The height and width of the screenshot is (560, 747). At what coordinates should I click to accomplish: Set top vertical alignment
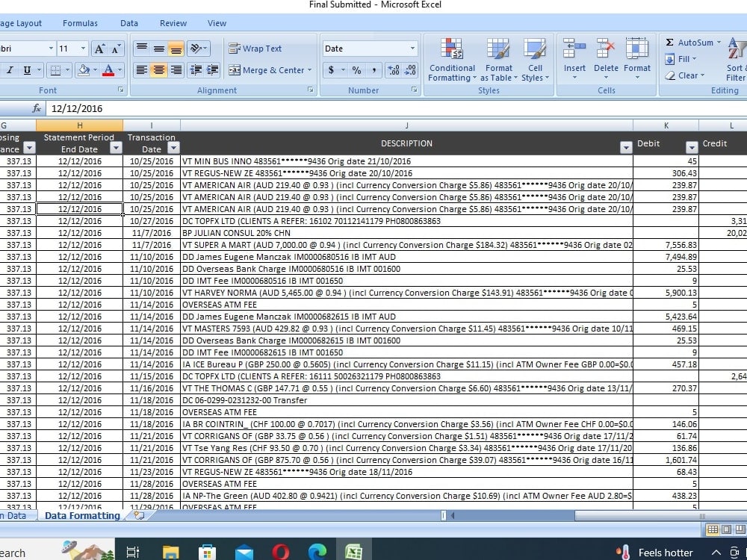141,48
